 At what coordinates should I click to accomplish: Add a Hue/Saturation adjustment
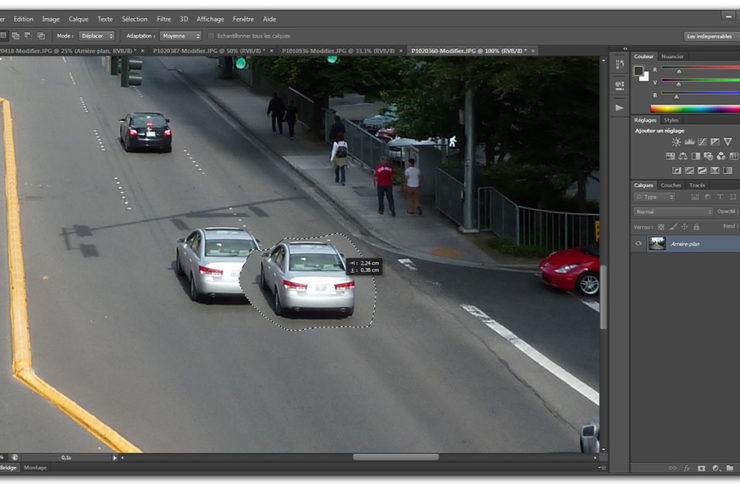pos(670,156)
